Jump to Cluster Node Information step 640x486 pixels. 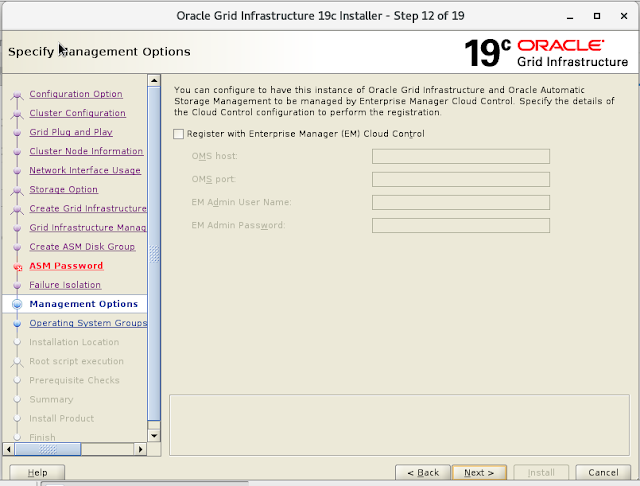tap(86, 151)
